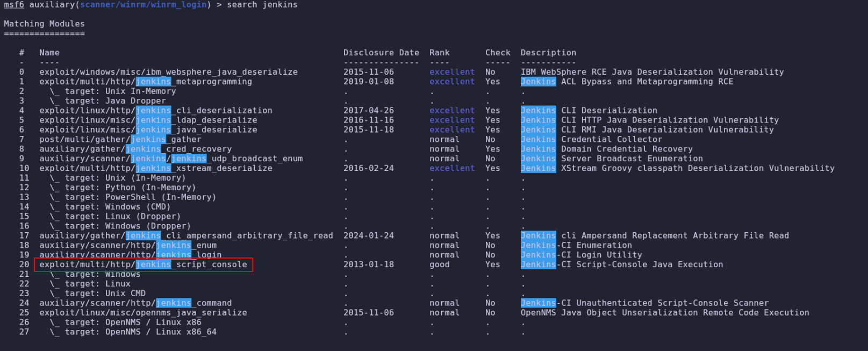Click "Jenkins-CI Unauthenticated Script-Console Scanner" description
This screenshot has height=351, width=868.
click(645, 304)
